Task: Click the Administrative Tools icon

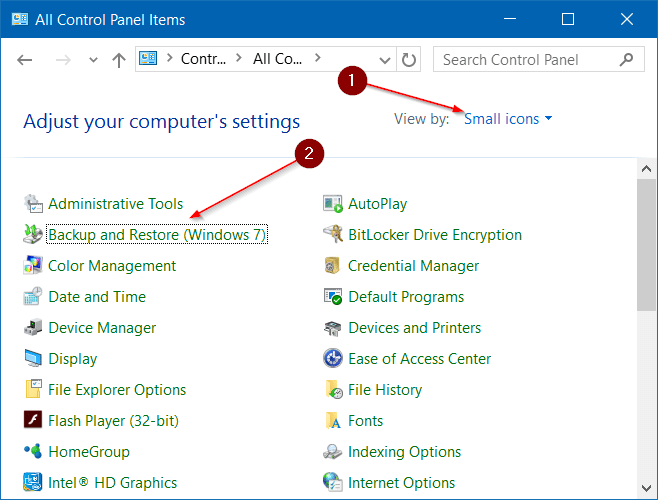Action: point(33,204)
